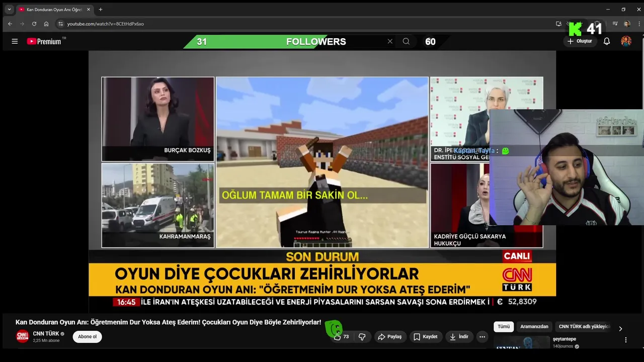The image size is (644, 362).
Task: Click the browser forward arrow
Action: pyautogui.click(x=22, y=24)
